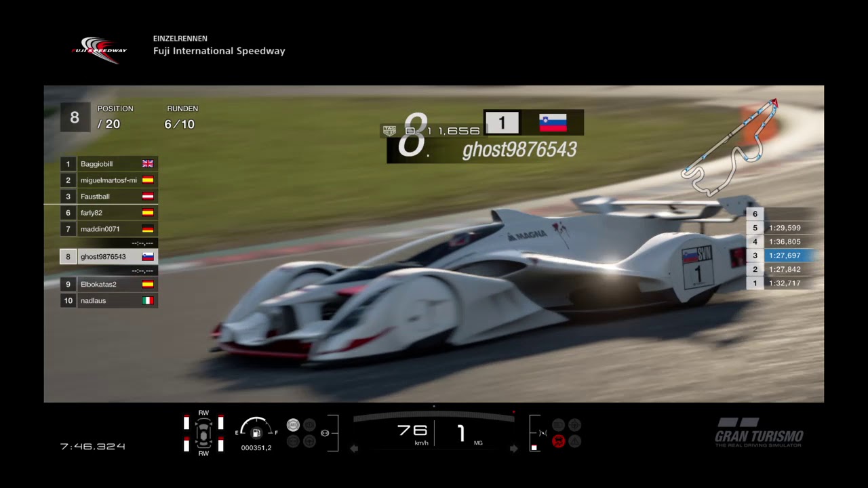The width and height of the screenshot is (868, 488).
Task: Select Elbokatas2 in the standings
Action: [108, 285]
